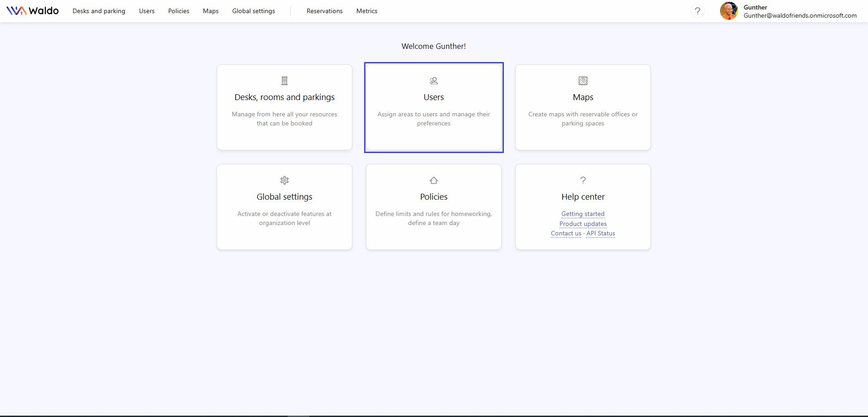Click the 'Welcome Gunther!' heading

point(434,46)
